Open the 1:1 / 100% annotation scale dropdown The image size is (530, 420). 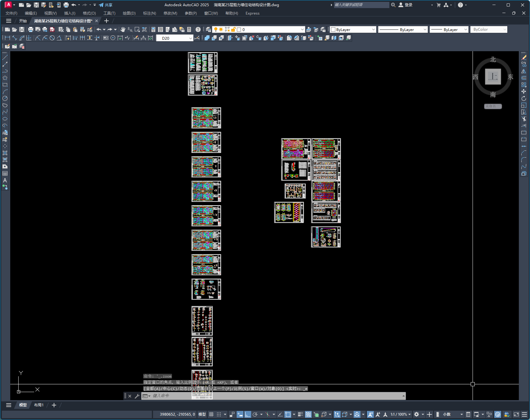coord(401,414)
